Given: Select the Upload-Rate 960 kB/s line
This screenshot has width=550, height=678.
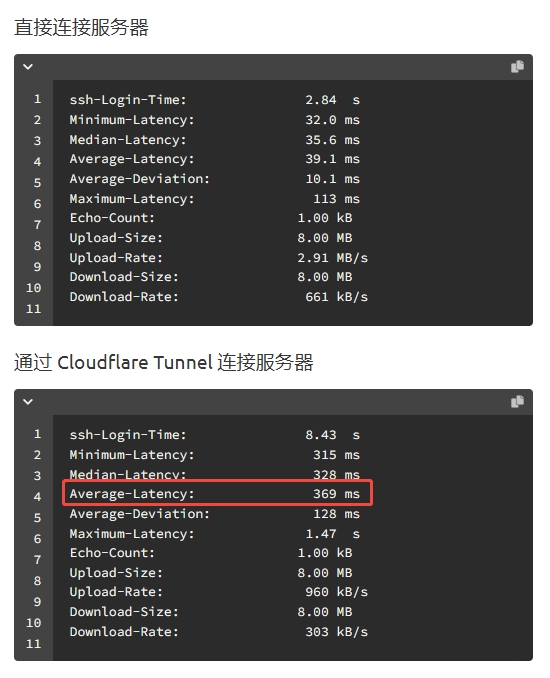Looking at the screenshot, I should 219,592.
